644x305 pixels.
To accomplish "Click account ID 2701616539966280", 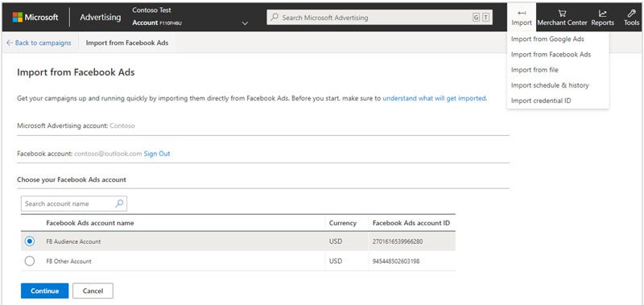I will (398, 241).
